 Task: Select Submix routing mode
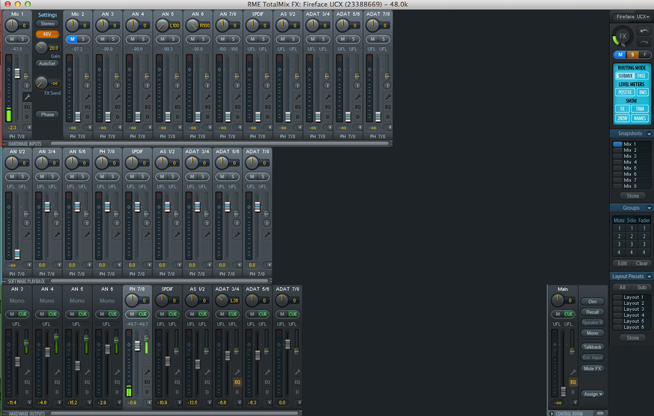tap(625, 76)
